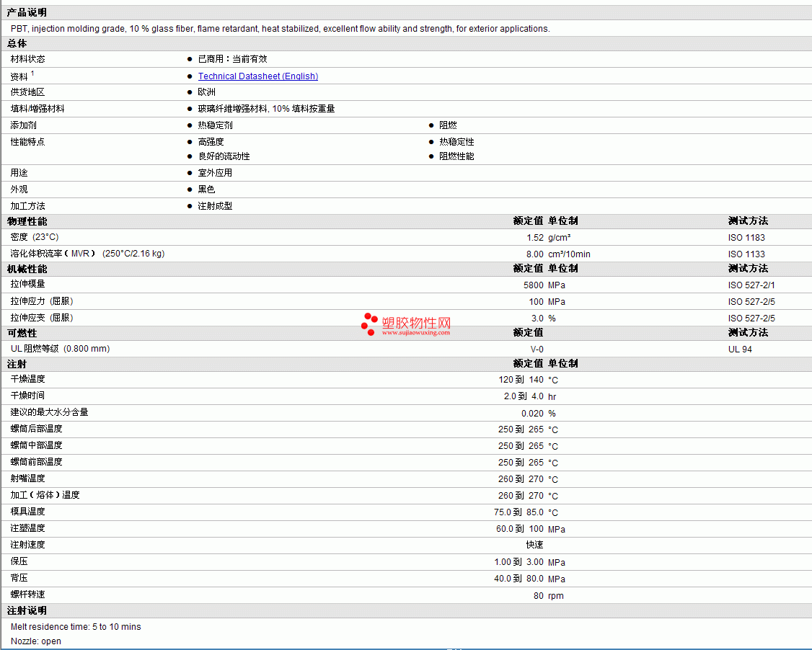Click the screw speed value 80 rpm

(548, 596)
